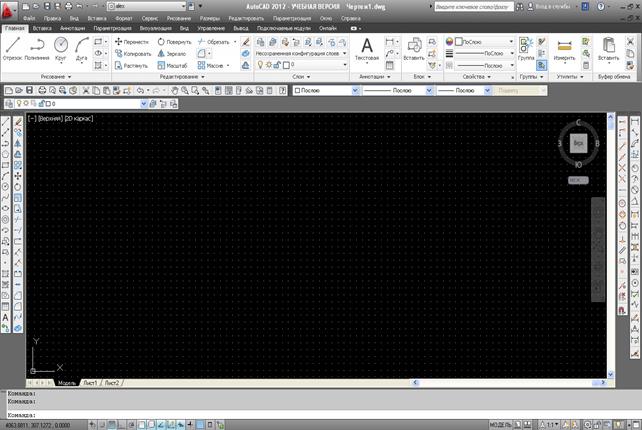Open Help question-mark icon in standard toolbar
This screenshot has height=430, width=642.
(283, 91)
